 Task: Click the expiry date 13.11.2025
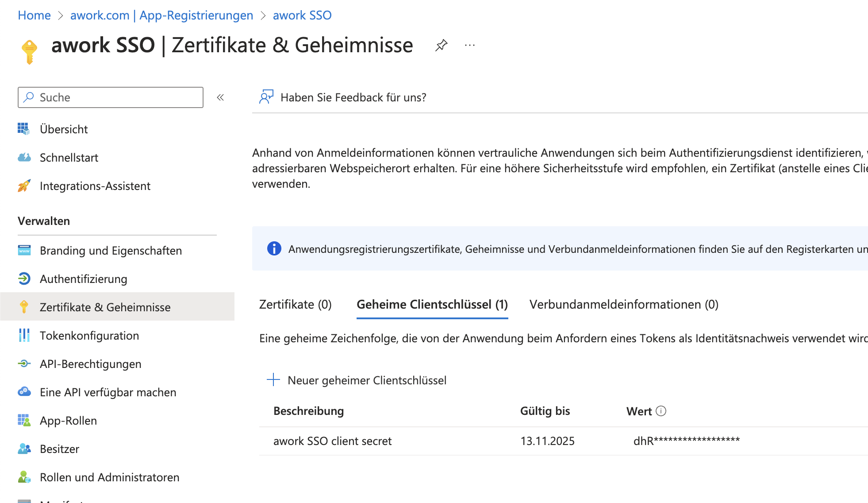[547, 441]
